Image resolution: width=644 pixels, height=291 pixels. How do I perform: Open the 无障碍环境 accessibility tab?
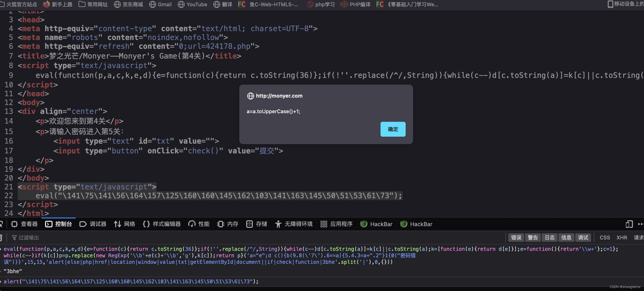coord(294,224)
